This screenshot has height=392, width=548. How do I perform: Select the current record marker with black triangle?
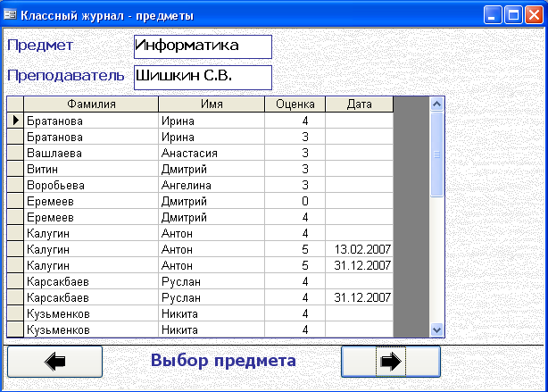[15, 121]
